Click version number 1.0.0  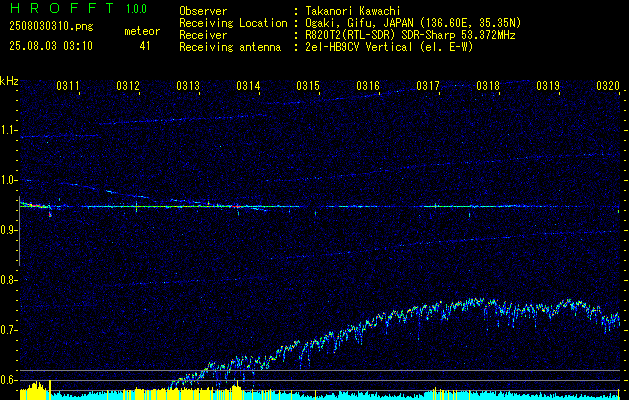[x=136, y=9]
